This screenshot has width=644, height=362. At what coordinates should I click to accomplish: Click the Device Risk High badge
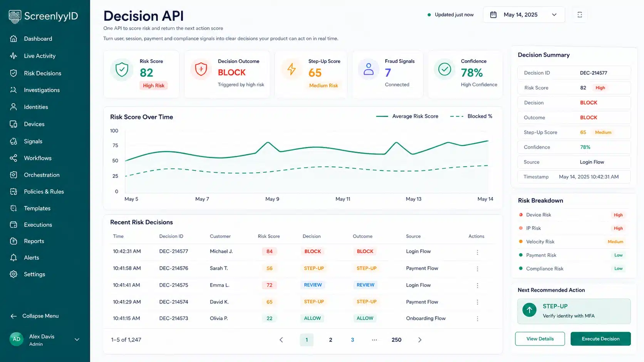618,215
